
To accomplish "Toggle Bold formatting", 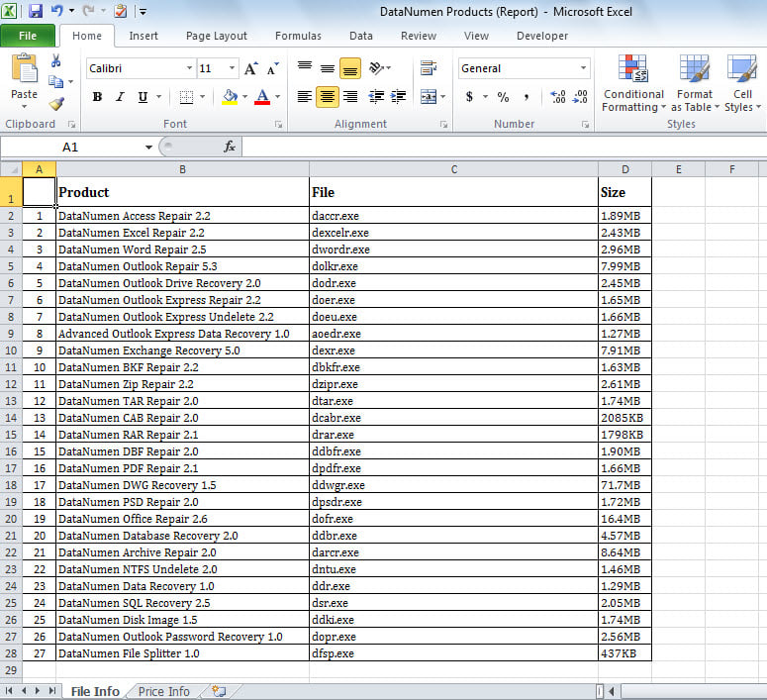I will [x=97, y=97].
